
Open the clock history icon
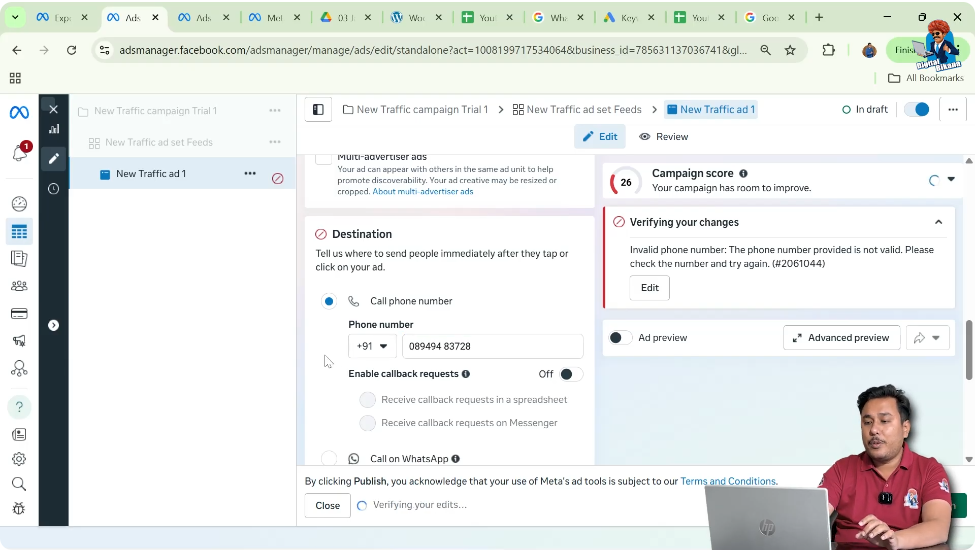pyautogui.click(x=54, y=189)
